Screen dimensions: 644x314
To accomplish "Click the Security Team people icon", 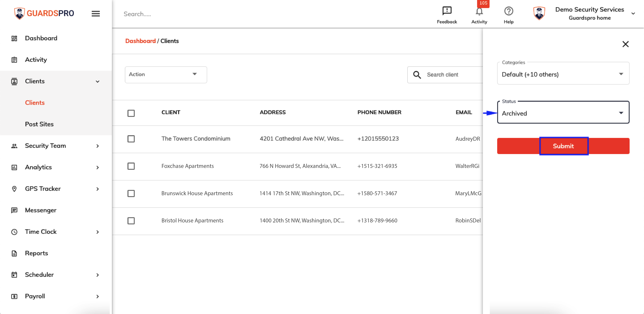I will (x=14, y=146).
